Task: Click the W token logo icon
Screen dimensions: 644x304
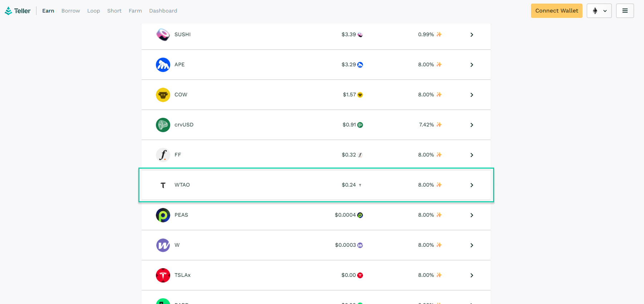Action: pos(163,245)
